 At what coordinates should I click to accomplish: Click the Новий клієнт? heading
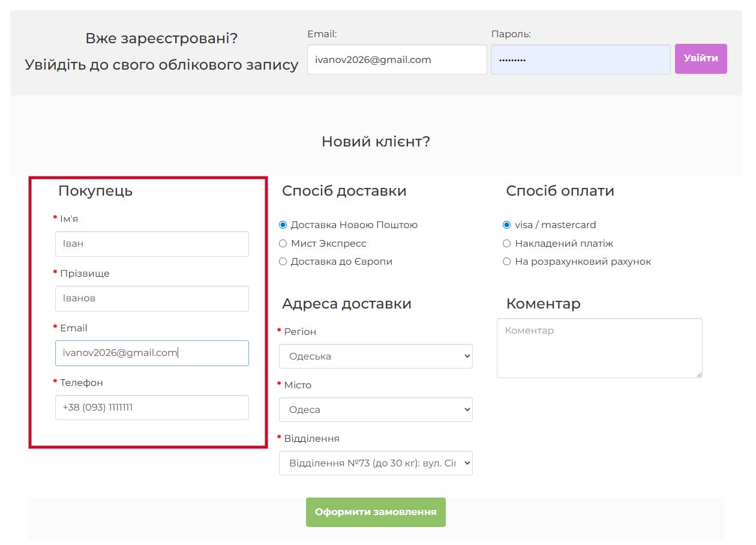pos(376,142)
